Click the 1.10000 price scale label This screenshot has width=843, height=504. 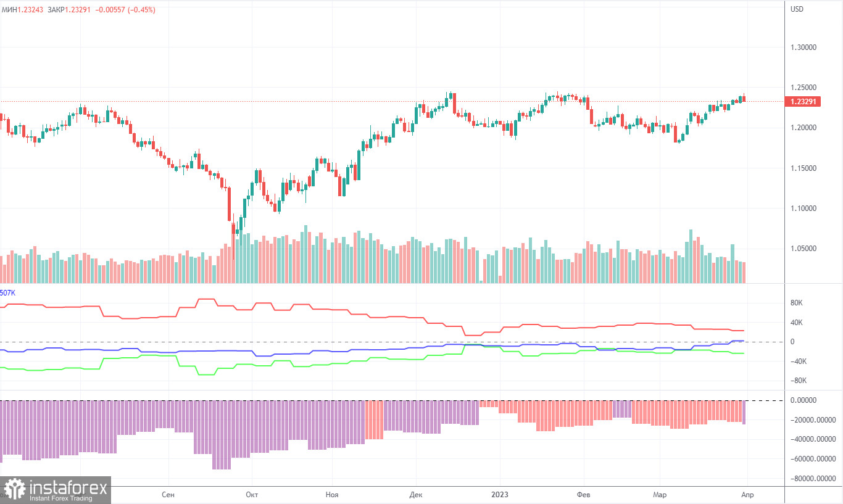[x=804, y=209]
